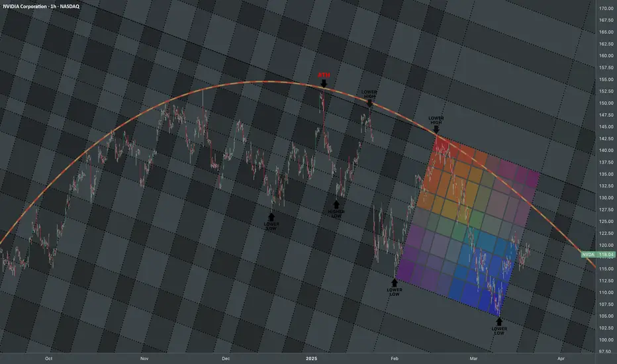Click the 2025 label on time axis
Viewport: 617px width, 364px height.
tap(311, 359)
